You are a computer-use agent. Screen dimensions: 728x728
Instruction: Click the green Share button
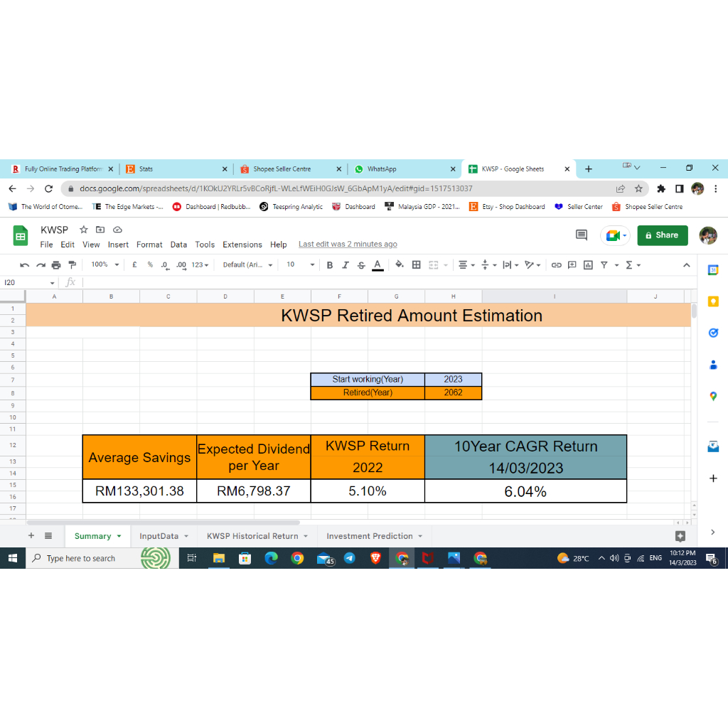tap(662, 235)
